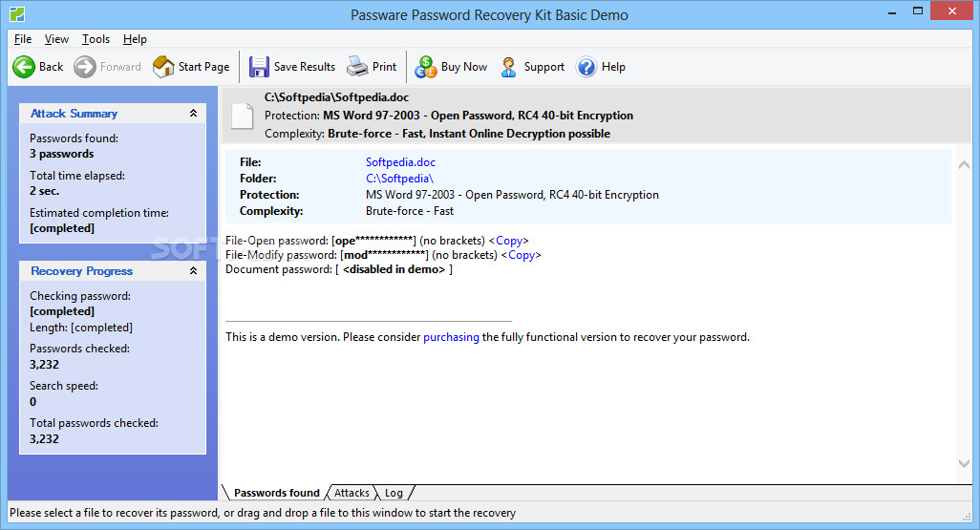The image size is (980, 530).
Task: Click the Recovery Progress heading
Action: pos(82,270)
